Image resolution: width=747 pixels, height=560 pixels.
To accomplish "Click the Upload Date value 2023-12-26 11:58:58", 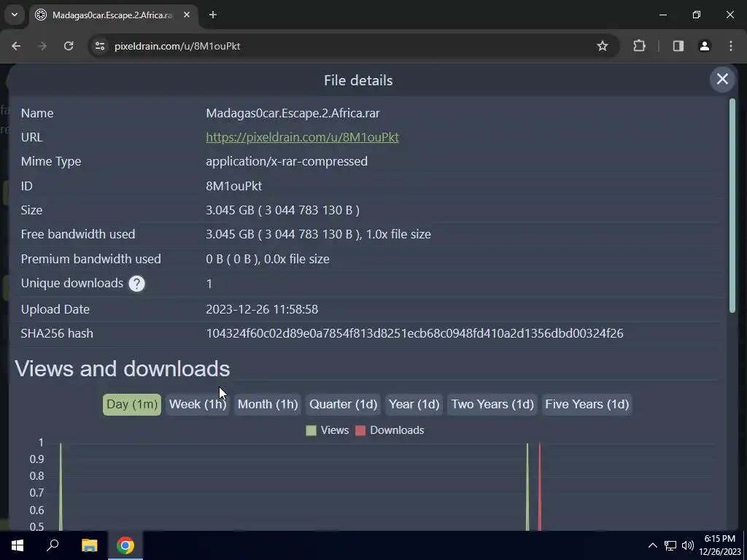I will pos(262,309).
